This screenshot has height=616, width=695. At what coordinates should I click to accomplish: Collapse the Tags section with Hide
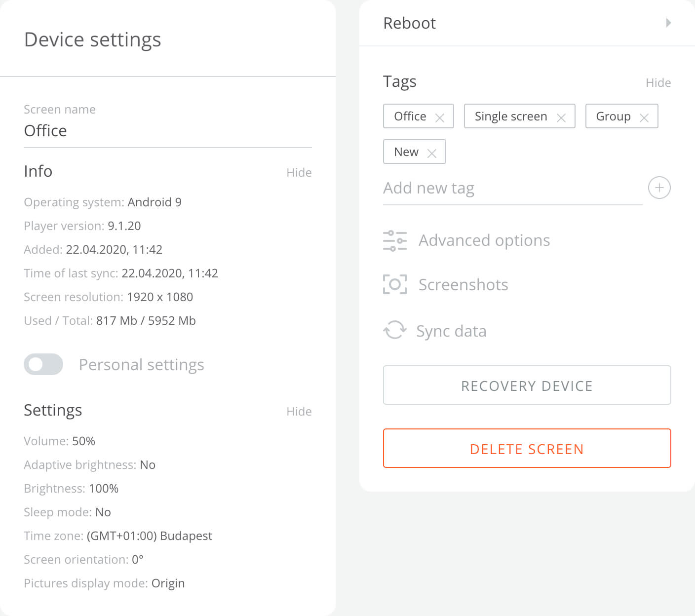point(658,82)
